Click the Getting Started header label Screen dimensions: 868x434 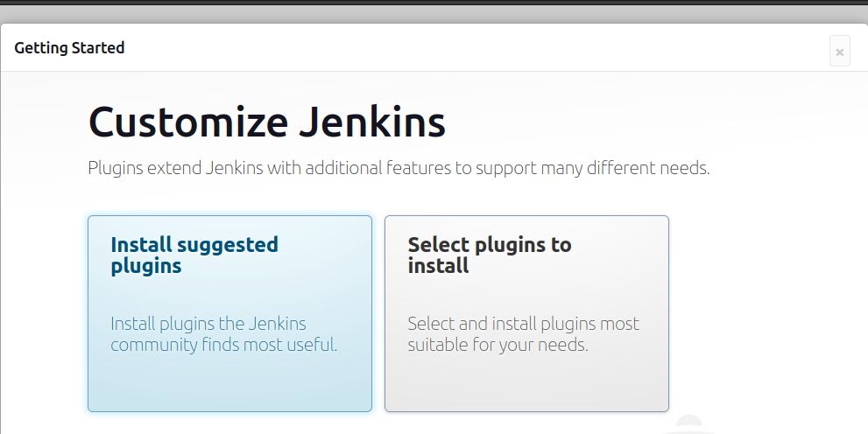point(69,48)
